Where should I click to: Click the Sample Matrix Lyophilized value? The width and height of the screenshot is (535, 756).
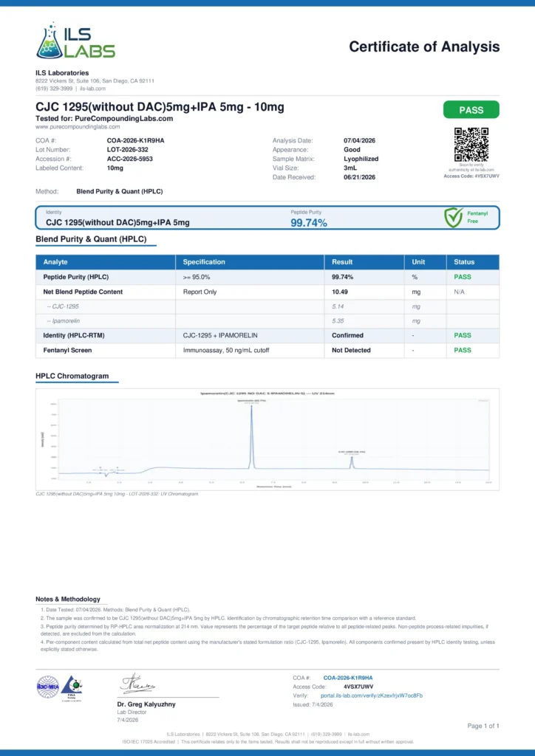click(361, 159)
